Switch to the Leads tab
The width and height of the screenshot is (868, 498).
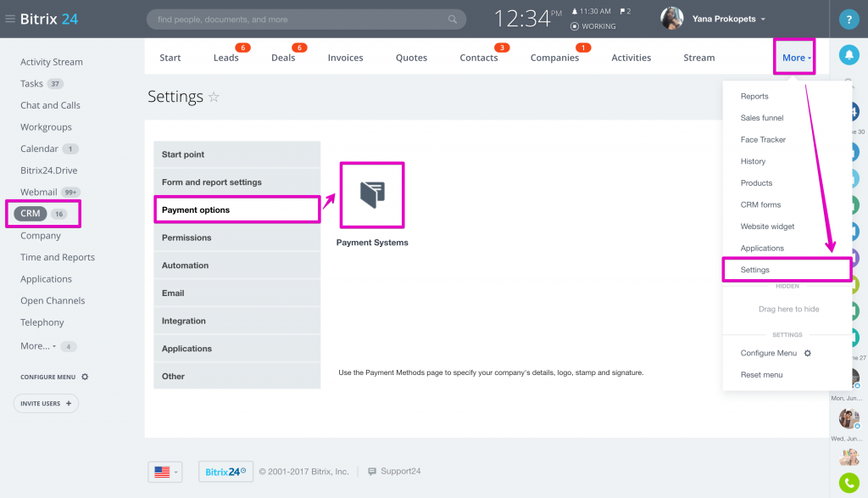point(225,58)
